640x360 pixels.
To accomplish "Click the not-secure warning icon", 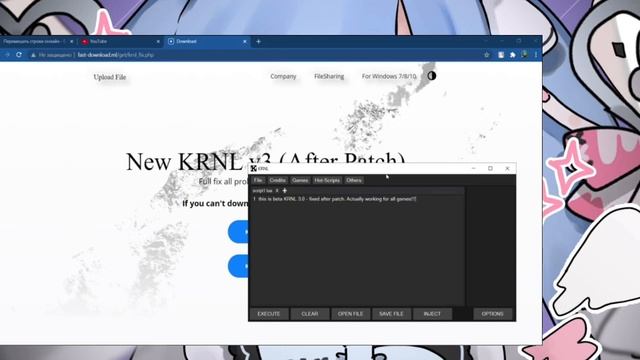I will 33,55.
